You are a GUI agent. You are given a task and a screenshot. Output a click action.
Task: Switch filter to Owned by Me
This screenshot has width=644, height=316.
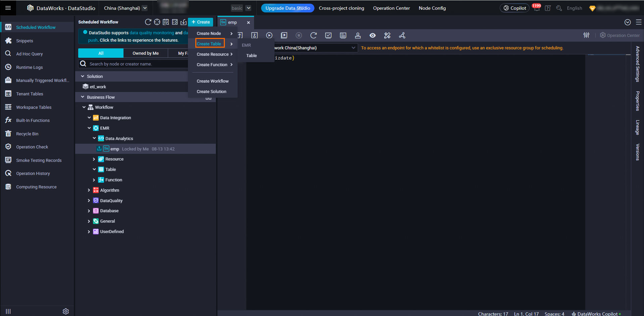pyautogui.click(x=145, y=53)
